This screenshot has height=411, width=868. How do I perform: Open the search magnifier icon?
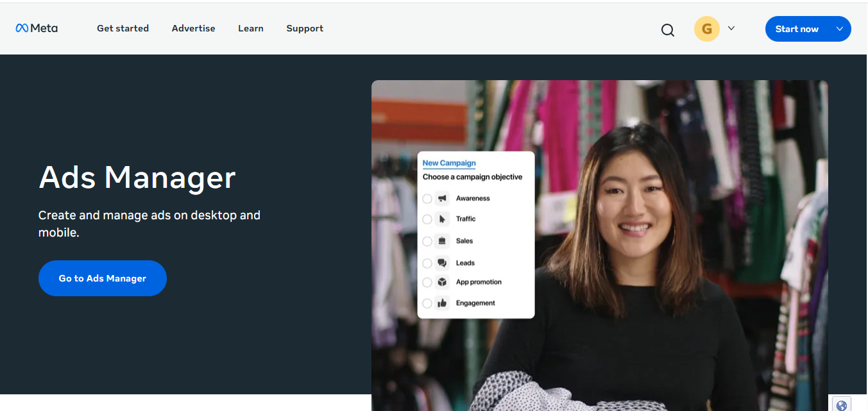(x=668, y=30)
